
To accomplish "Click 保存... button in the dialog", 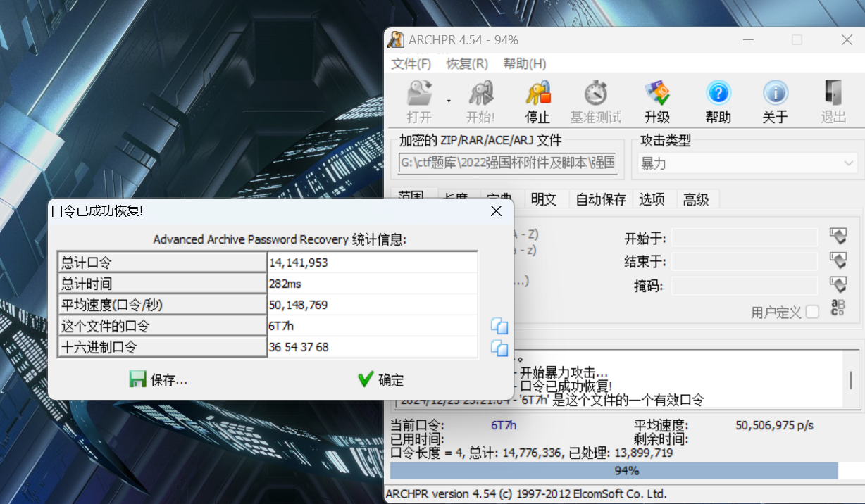I will (158, 380).
